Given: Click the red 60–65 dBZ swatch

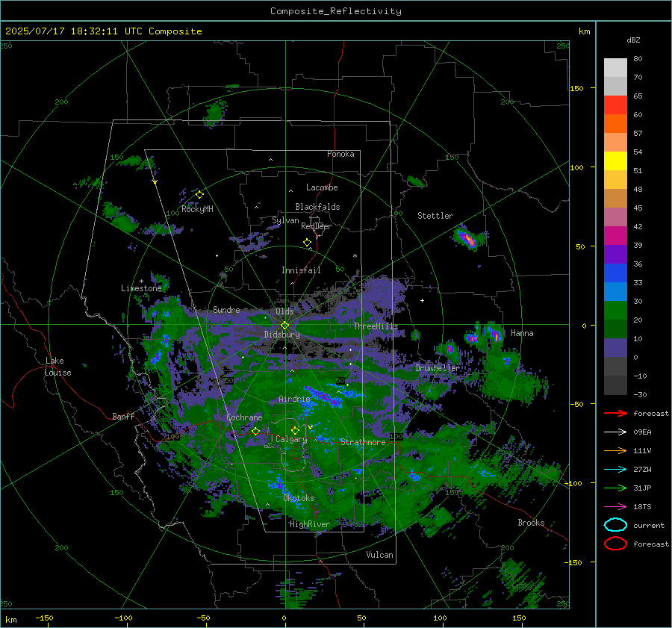Looking at the screenshot, I should coord(615,105).
